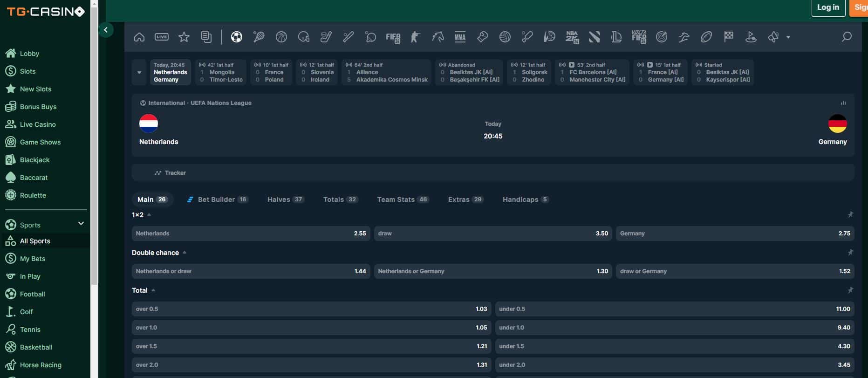The width and height of the screenshot is (868, 378).
Task: Collapse the 1x2 market section
Action: [149, 214]
